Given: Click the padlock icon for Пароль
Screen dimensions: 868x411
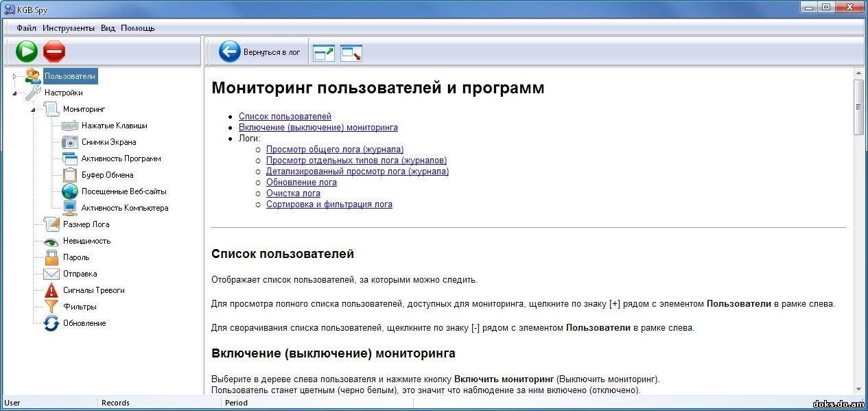Looking at the screenshot, I should [51, 257].
